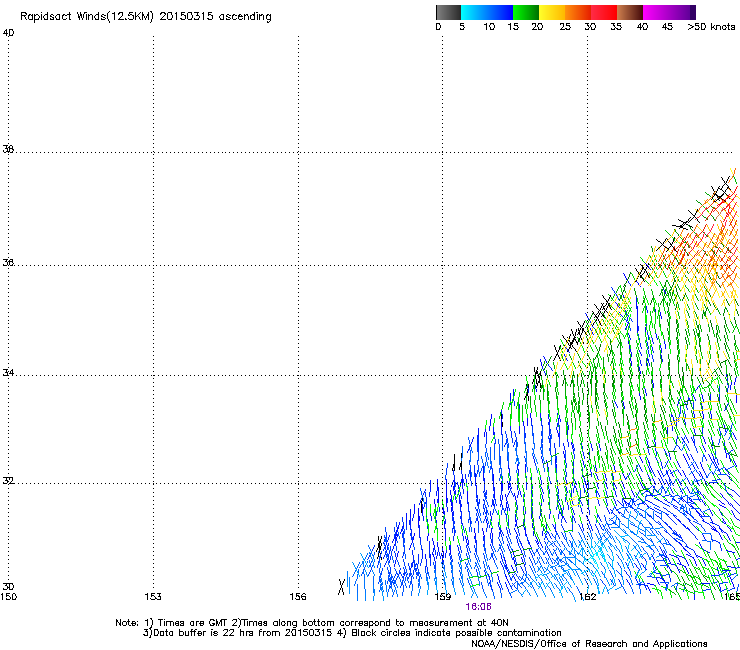Click the latitude axis label '40'
740x650 pixels.
[x=8, y=33]
